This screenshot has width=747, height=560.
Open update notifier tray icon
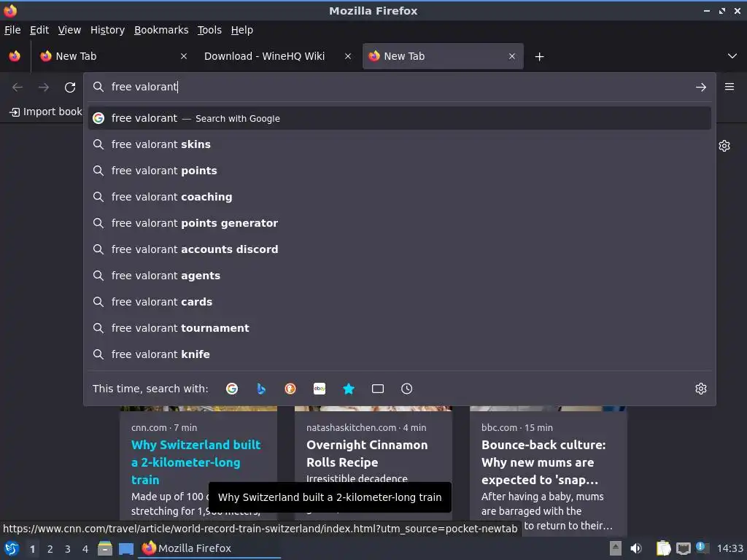(702, 548)
